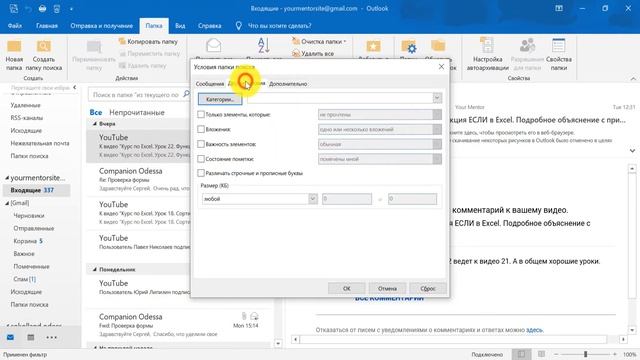Click the zoom-in plus icon
The width and height of the screenshot is (640, 360).
coord(615,354)
